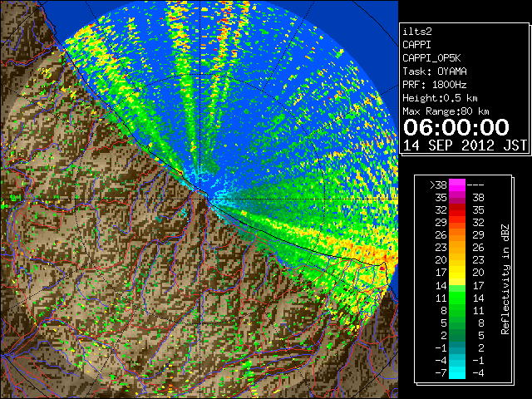Click the 'Task: OYAMA' text
The width and height of the screenshot is (532, 399).
pos(435,71)
